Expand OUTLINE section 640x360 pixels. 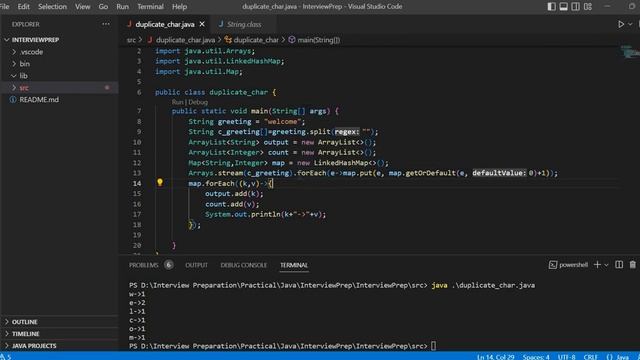24,322
